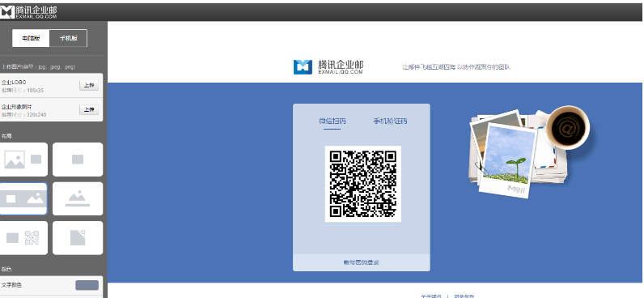Click the 微信扫码 login tab
This screenshot has width=644, height=298.
333,121
